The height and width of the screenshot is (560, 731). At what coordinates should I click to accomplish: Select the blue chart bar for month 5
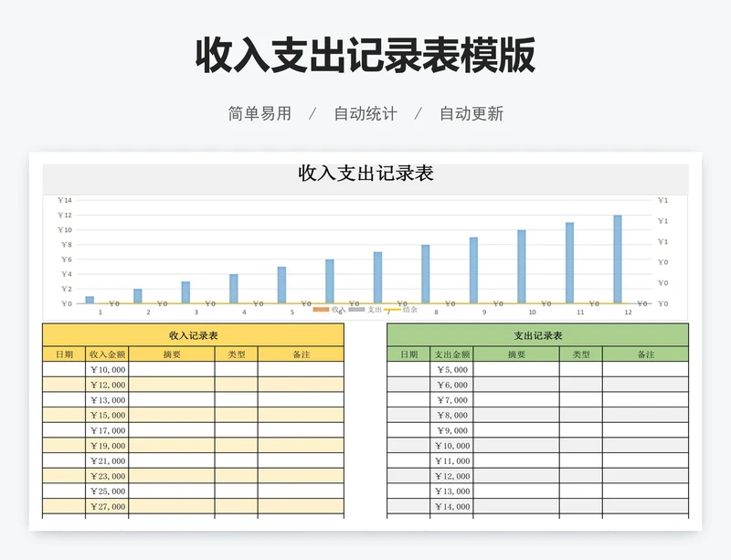click(281, 285)
